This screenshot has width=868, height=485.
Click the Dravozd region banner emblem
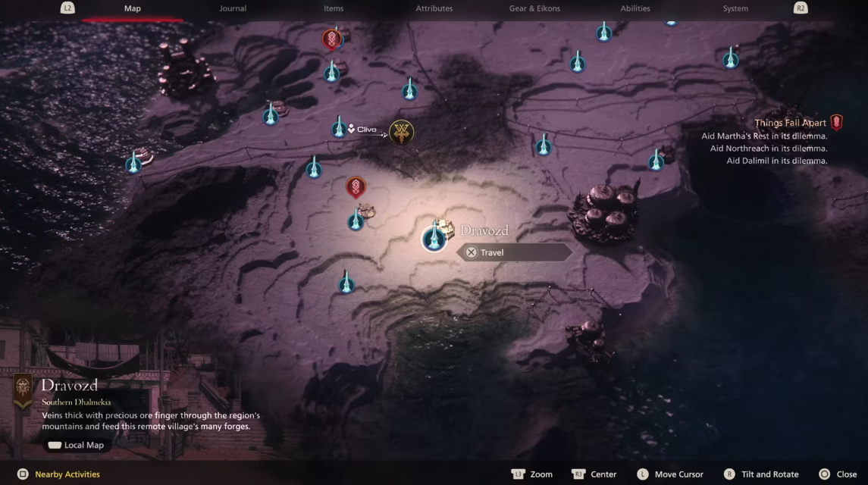pyautogui.click(x=23, y=391)
